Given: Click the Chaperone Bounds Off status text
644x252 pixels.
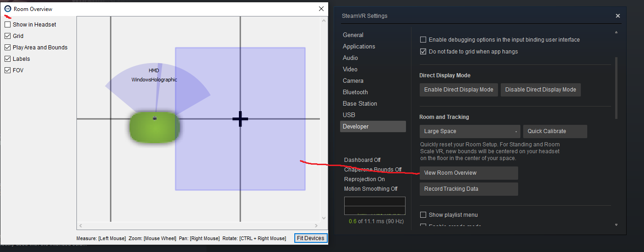Looking at the screenshot, I should point(373,170).
